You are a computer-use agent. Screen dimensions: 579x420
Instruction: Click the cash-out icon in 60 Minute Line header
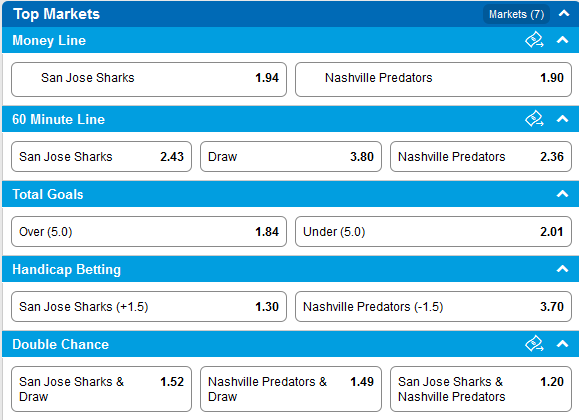click(534, 119)
